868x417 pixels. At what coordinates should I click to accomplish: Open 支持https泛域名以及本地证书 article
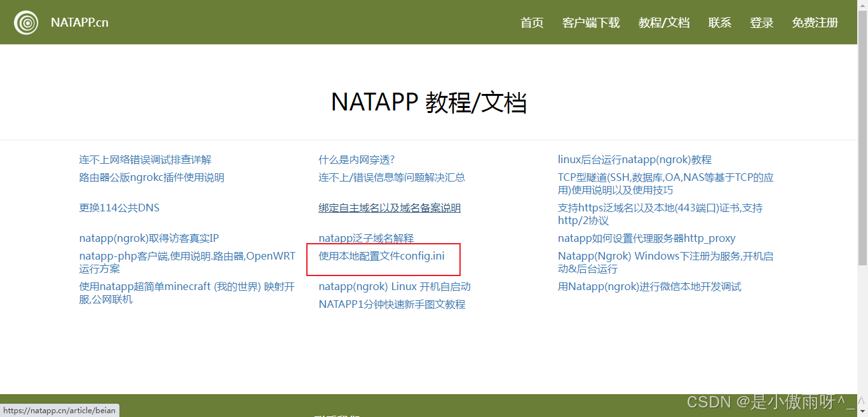[660, 215]
